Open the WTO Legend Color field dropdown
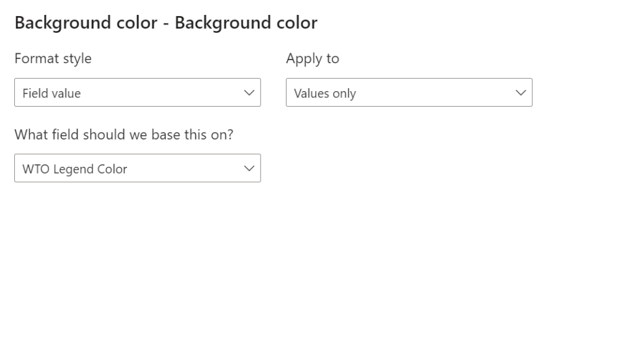This screenshot has height=364, width=635. [x=138, y=168]
